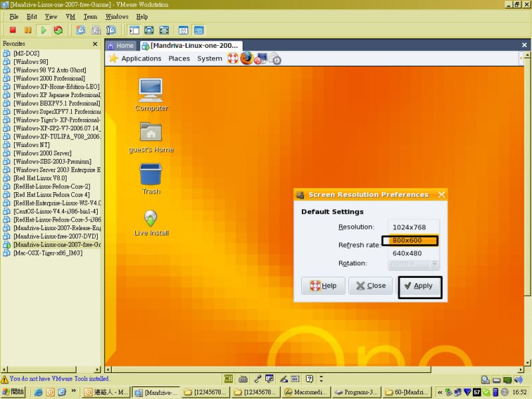Viewport: 532px width, 399px height.
Task: Switch to the Home tab
Action: click(121, 45)
